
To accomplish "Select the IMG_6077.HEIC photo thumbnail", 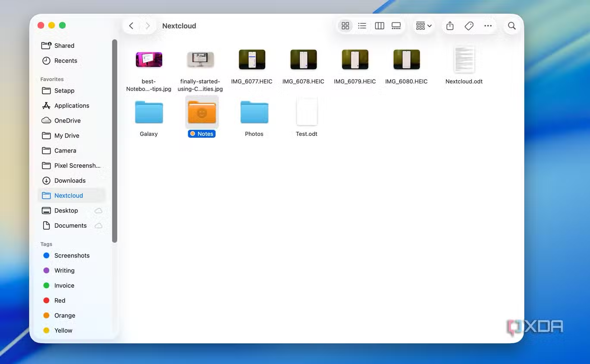I will pos(252,60).
